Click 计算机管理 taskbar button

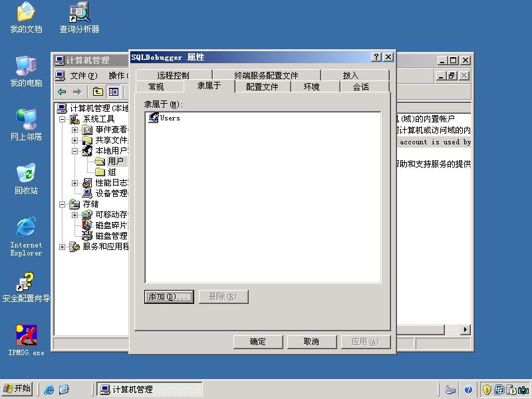[149, 389]
